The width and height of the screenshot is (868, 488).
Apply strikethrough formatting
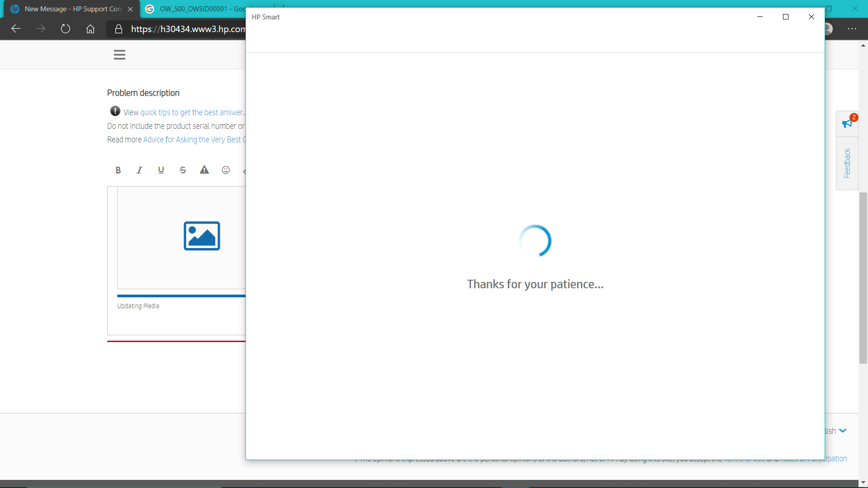[x=183, y=170]
